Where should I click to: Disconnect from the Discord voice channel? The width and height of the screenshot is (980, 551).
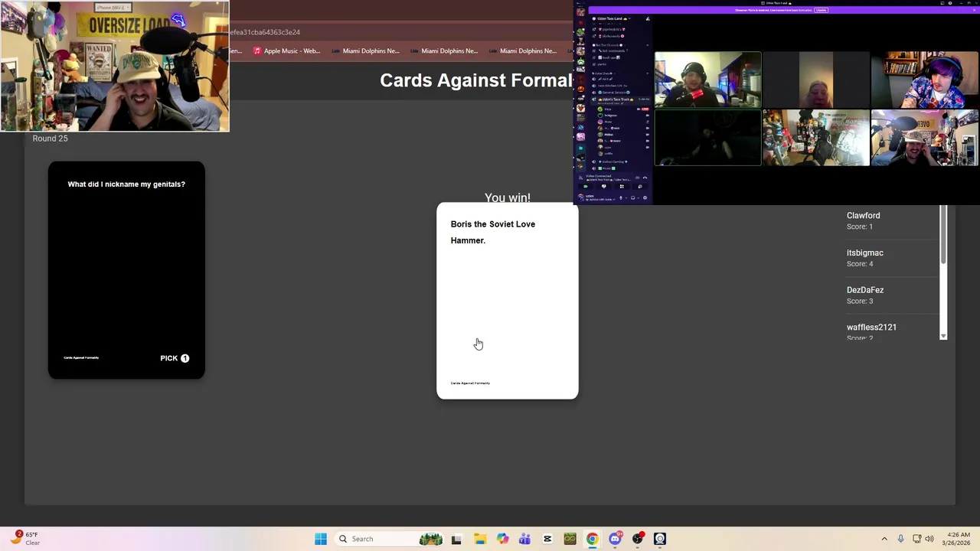[x=645, y=178]
